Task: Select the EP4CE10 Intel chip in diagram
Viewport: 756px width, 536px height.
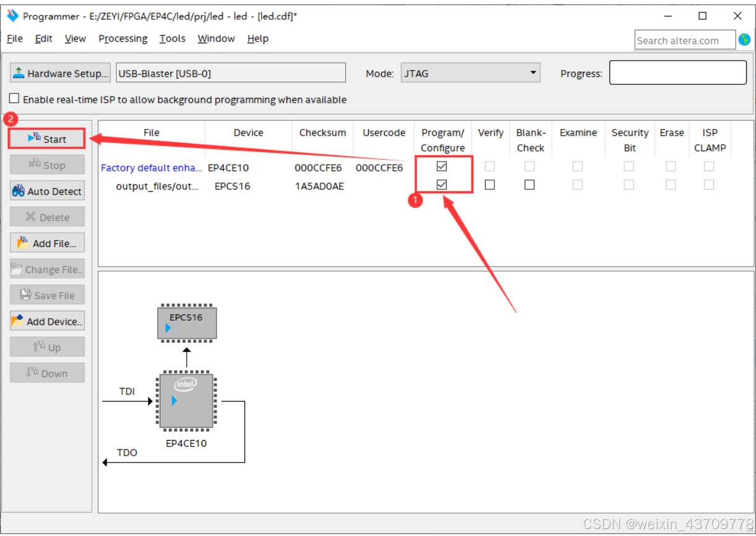Action: [x=186, y=401]
